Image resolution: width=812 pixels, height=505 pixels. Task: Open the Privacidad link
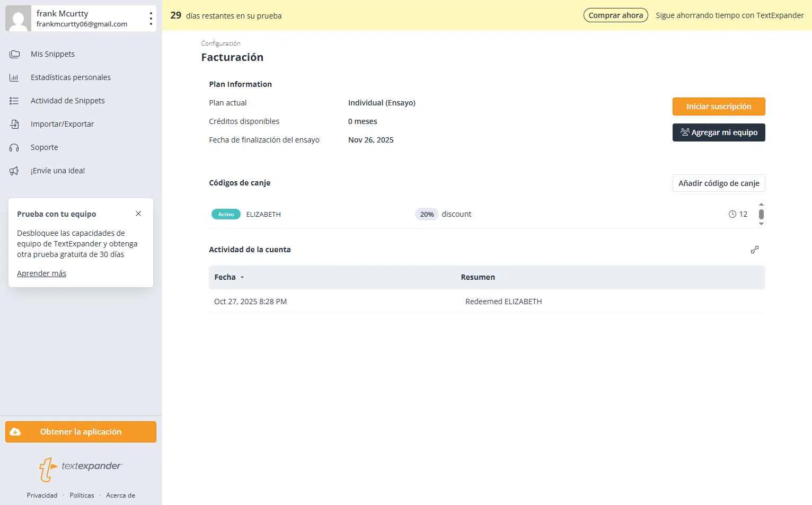[42, 495]
